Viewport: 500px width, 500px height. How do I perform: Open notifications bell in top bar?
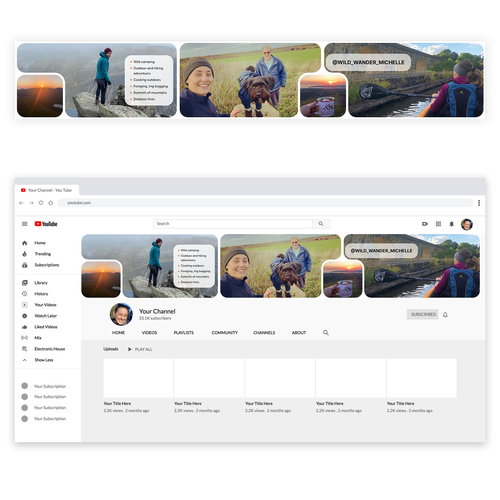point(452,224)
